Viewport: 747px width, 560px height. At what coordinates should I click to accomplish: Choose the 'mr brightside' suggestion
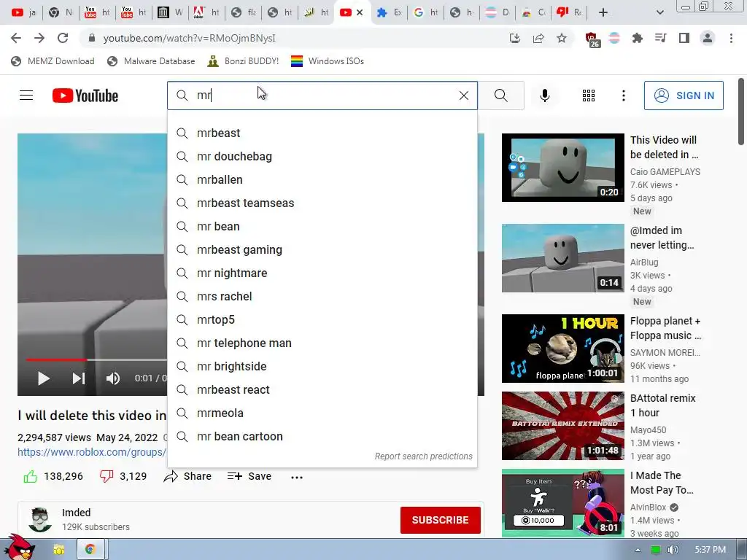coord(322,366)
